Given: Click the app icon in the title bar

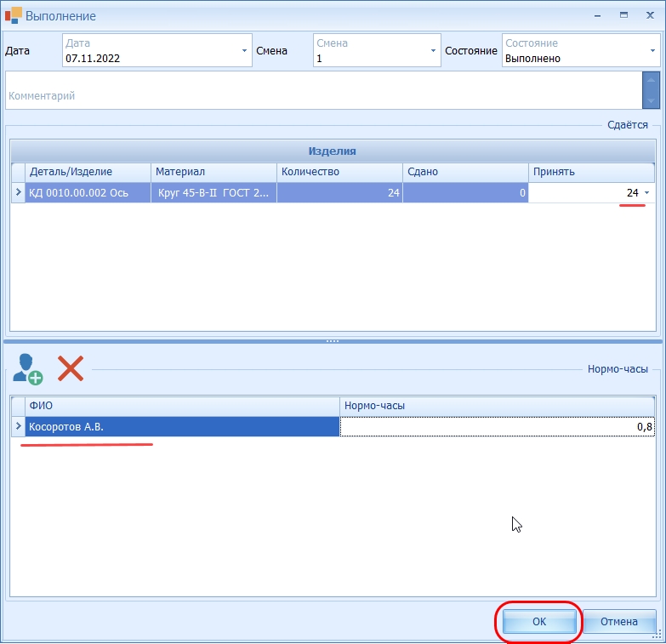Looking at the screenshot, I should [x=13, y=15].
